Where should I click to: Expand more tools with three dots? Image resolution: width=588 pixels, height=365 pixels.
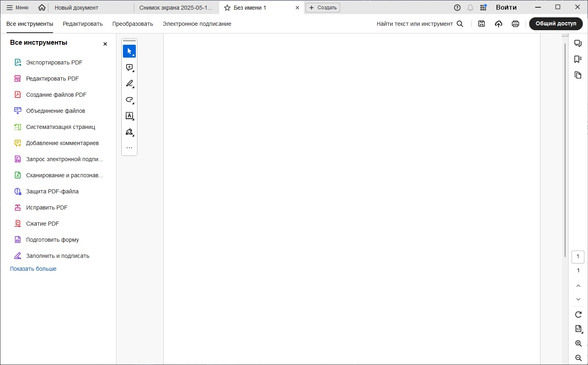pyautogui.click(x=129, y=148)
